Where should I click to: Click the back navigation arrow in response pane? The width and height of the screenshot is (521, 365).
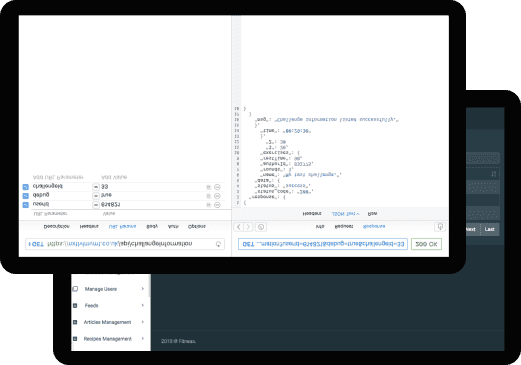[239, 227]
